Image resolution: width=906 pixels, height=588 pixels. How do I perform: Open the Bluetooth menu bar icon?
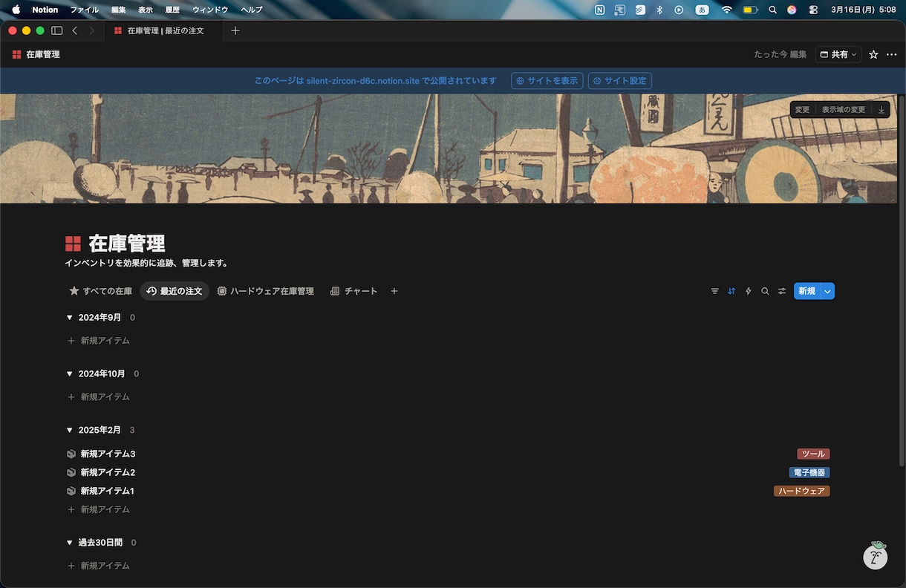click(659, 10)
